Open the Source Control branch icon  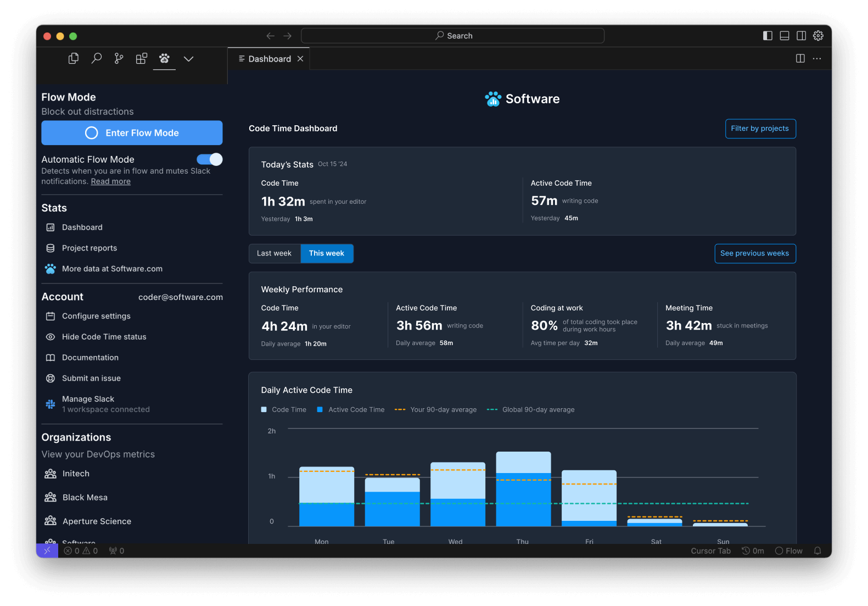pyautogui.click(x=119, y=59)
